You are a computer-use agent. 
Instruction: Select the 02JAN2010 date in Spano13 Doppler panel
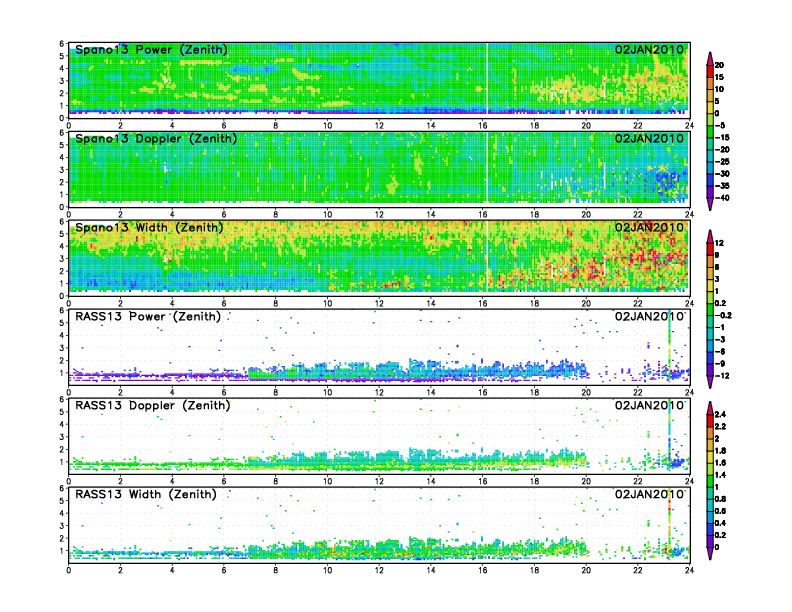[649, 139]
